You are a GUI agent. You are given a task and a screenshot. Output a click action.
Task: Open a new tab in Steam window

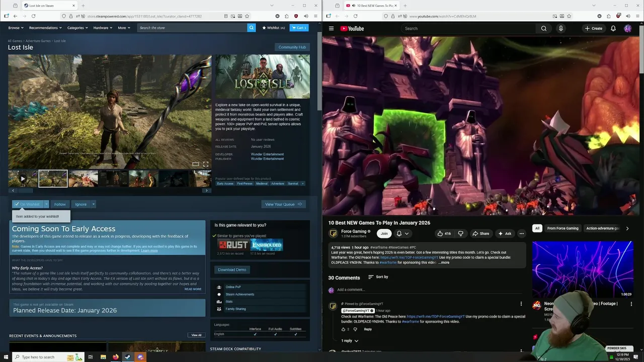tap(83, 6)
